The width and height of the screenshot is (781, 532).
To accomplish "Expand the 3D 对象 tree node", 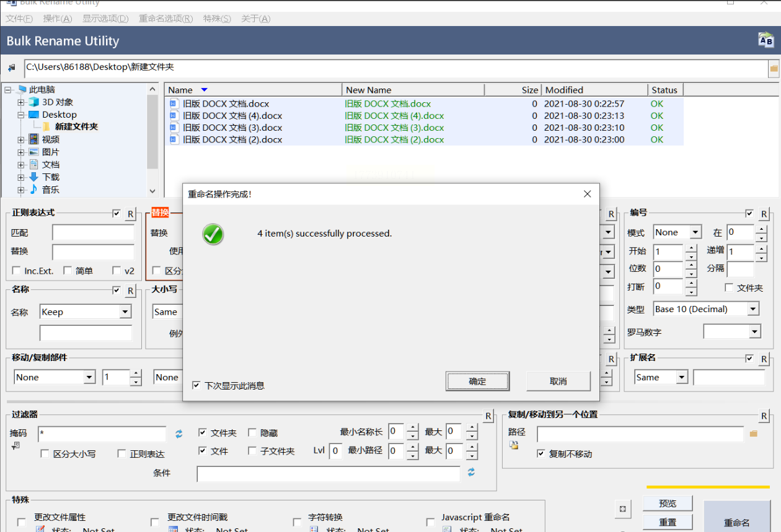I will tap(21, 102).
